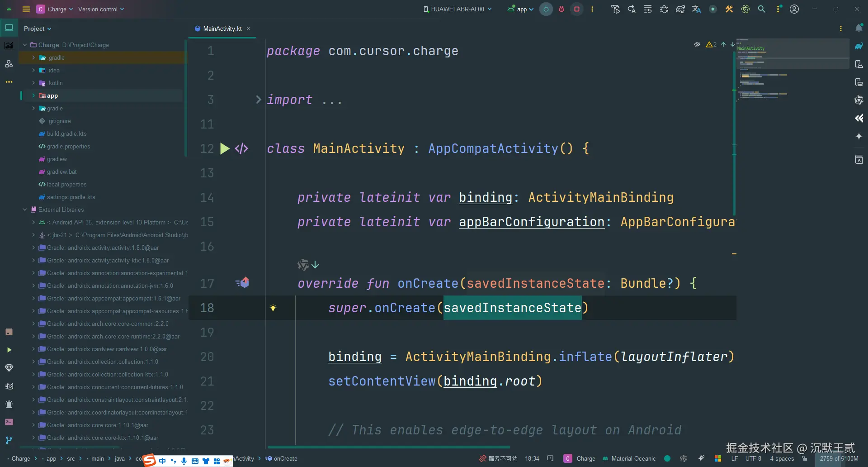Go to next highlighted problem arrow

[x=732, y=44]
